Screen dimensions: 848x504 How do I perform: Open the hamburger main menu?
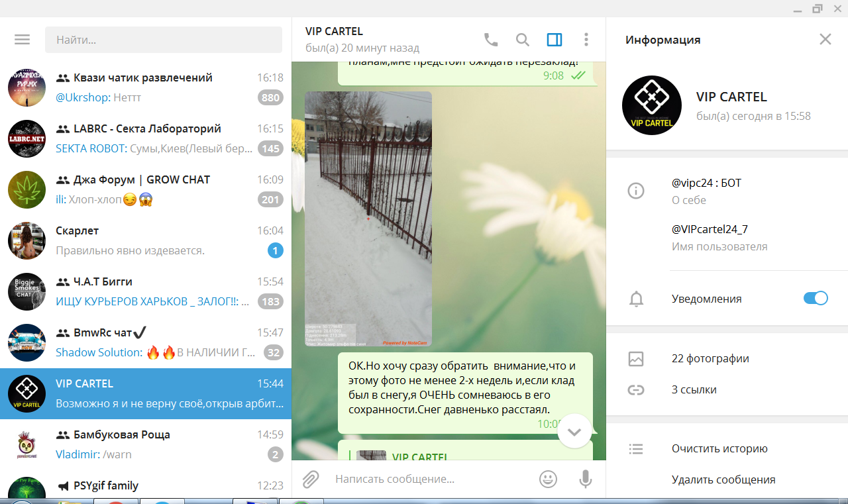coord(23,40)
